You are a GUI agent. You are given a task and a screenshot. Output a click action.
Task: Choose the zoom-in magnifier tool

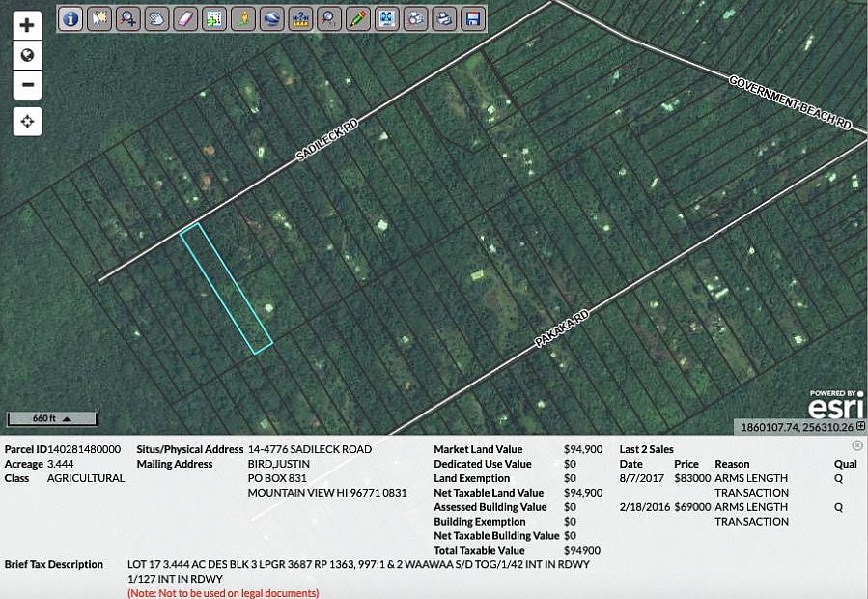pos(127,19)
